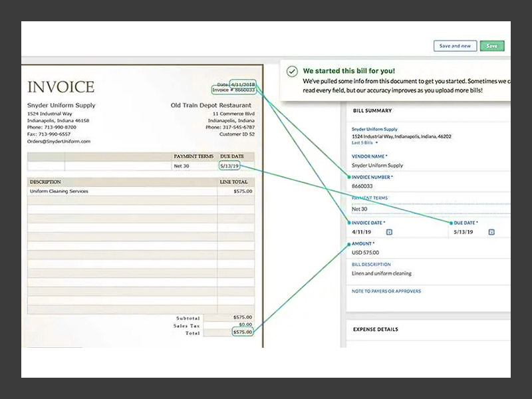Click the We started this bill for you message
The width and height of the screenshot is (532, 399).
tap(348, 71)
